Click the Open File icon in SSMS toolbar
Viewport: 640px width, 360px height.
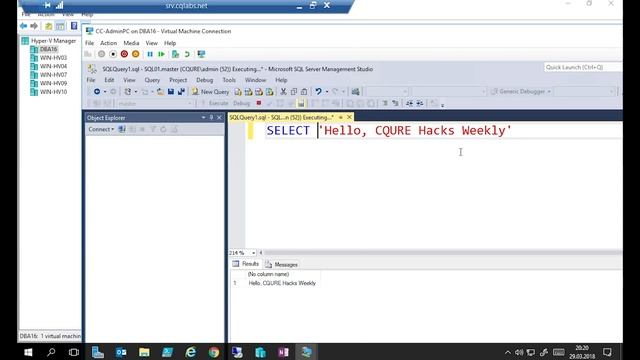coord(160,91)
